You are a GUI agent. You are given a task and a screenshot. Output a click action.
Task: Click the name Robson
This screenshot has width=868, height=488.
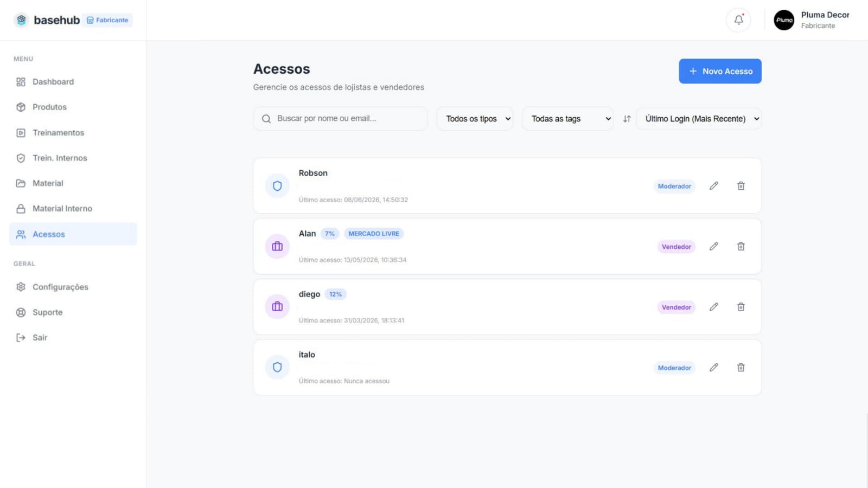(313, 173)
